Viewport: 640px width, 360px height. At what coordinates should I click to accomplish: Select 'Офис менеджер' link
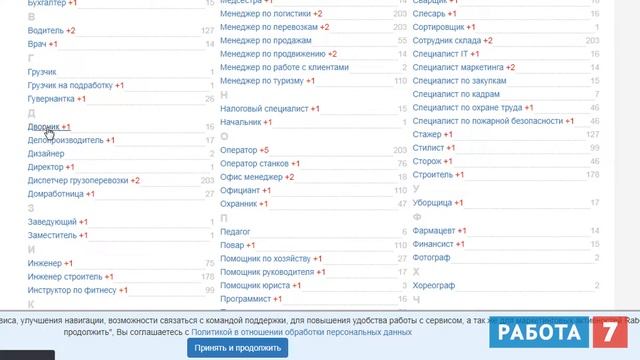(x=251, y=177)
